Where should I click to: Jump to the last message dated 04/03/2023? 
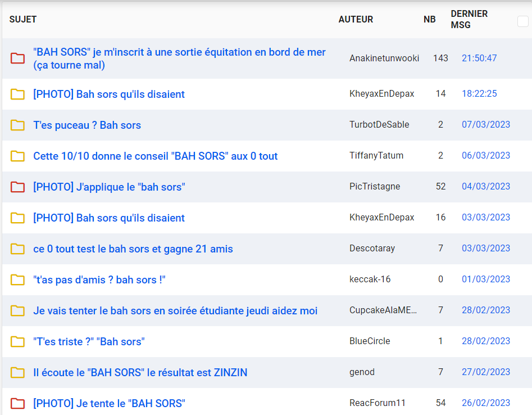pos(486,186)
